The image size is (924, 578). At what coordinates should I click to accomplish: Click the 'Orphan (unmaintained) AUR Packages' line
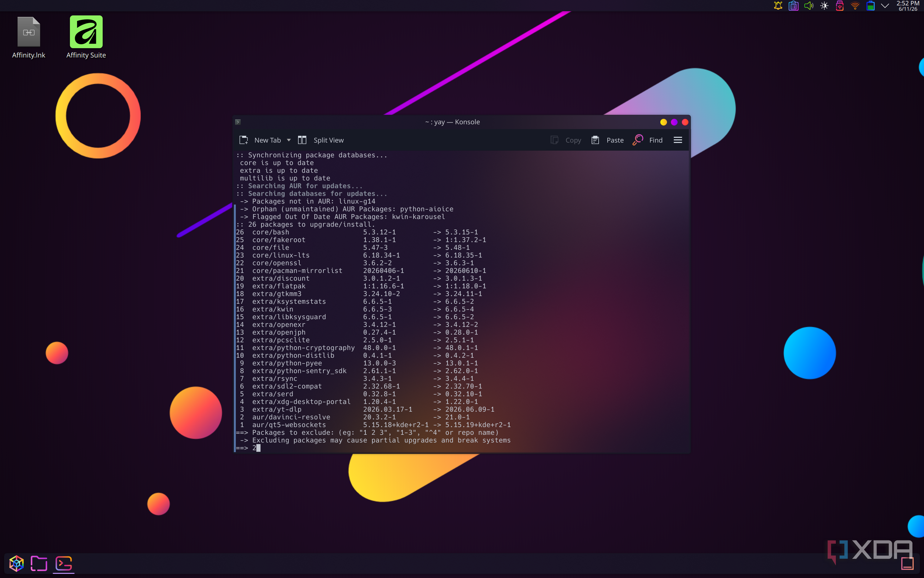[347, 209]
